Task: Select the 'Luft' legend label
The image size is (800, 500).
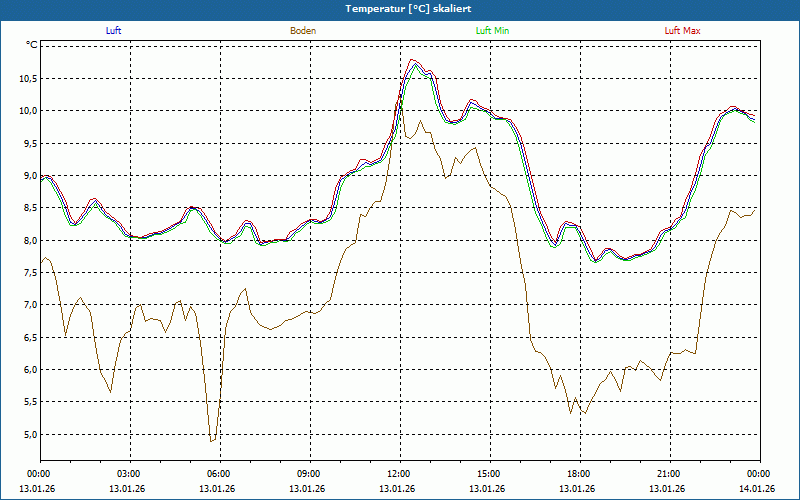Action: pyautogui.click(x=114, y=31)
